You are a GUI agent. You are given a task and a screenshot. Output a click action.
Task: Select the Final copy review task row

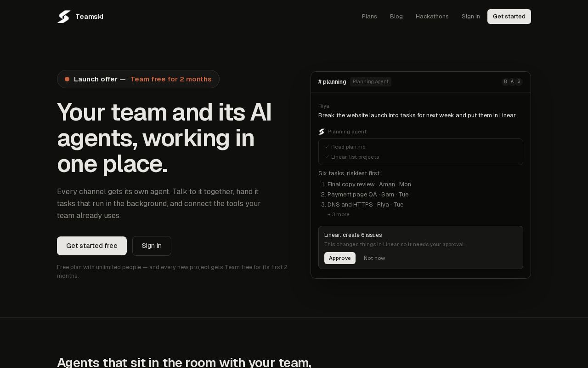click(369, 184)
